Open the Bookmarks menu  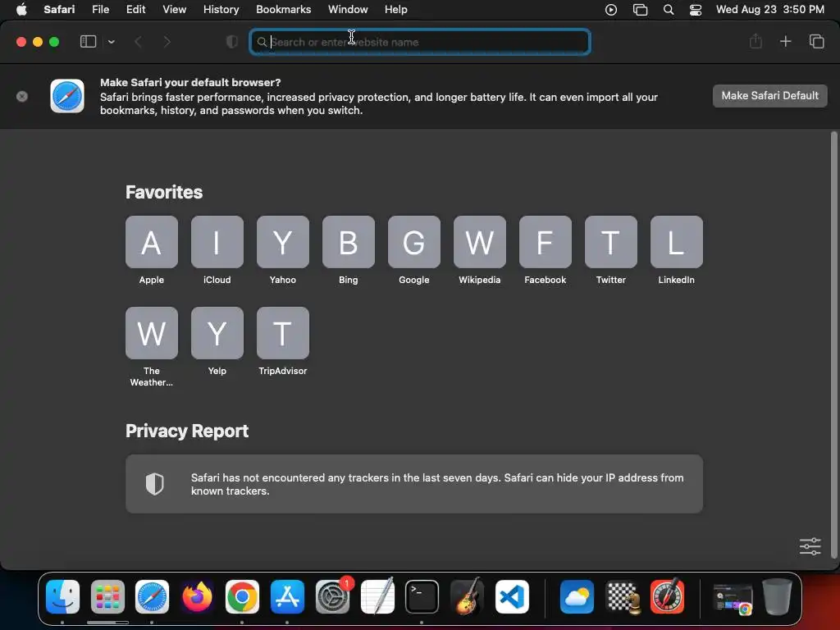coord(283,10)
